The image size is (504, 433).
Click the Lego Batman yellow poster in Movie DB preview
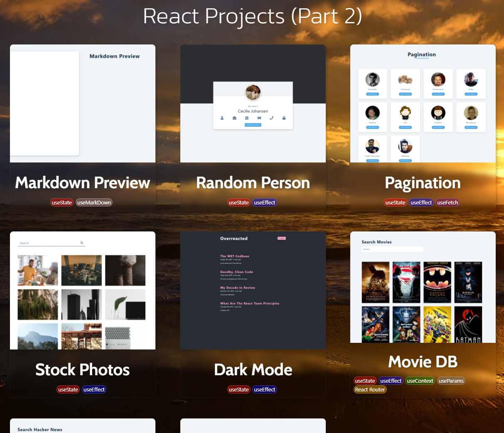[x=438, y=324]
